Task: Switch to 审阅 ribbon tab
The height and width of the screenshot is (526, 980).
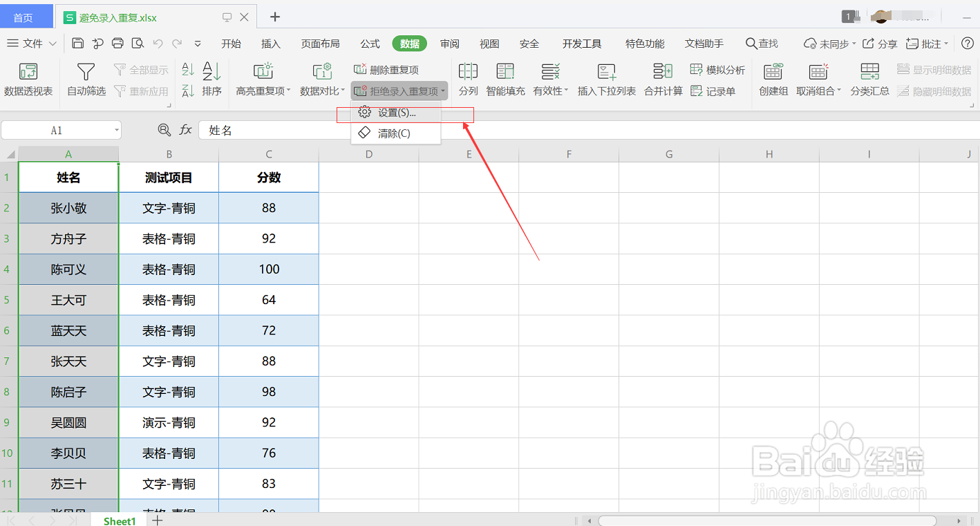Action: coord(449,44)
